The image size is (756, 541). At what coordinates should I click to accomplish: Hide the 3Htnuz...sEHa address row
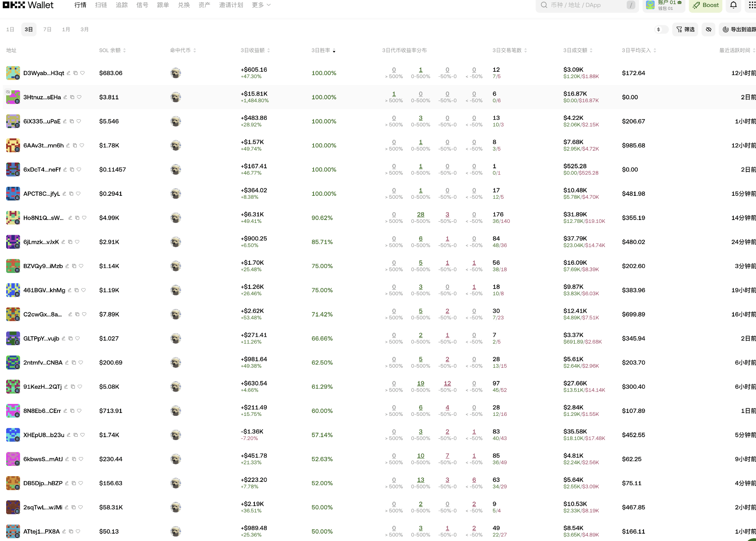point(8,92)
